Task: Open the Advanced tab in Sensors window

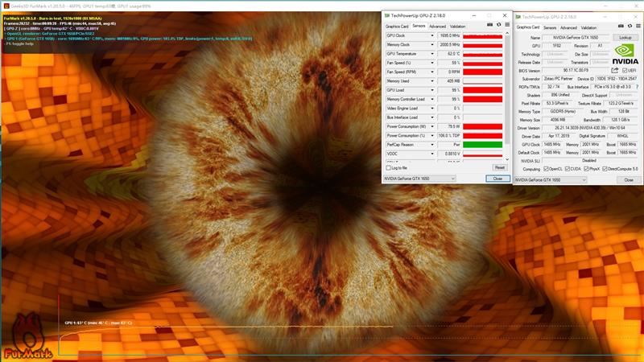Action: pos(437,27)
